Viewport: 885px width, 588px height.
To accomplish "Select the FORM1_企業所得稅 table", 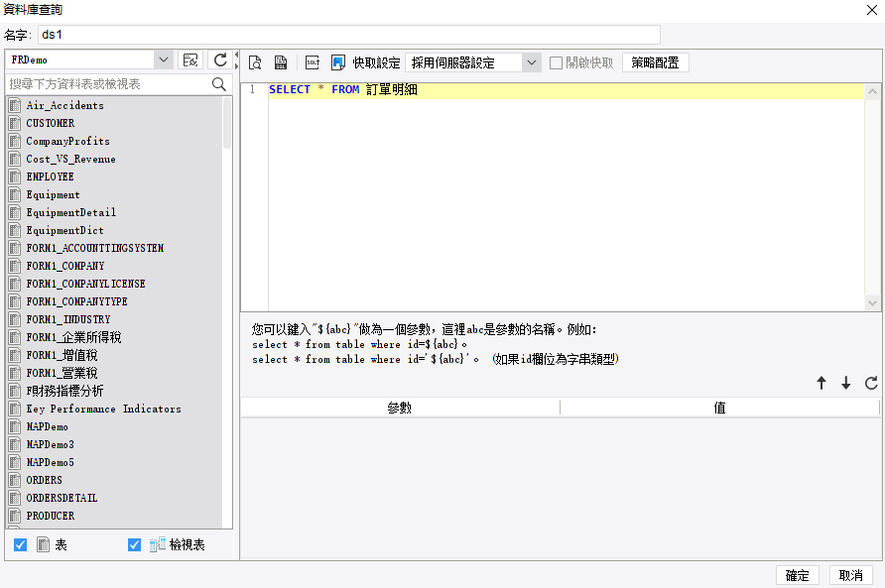I will [73, 337].
